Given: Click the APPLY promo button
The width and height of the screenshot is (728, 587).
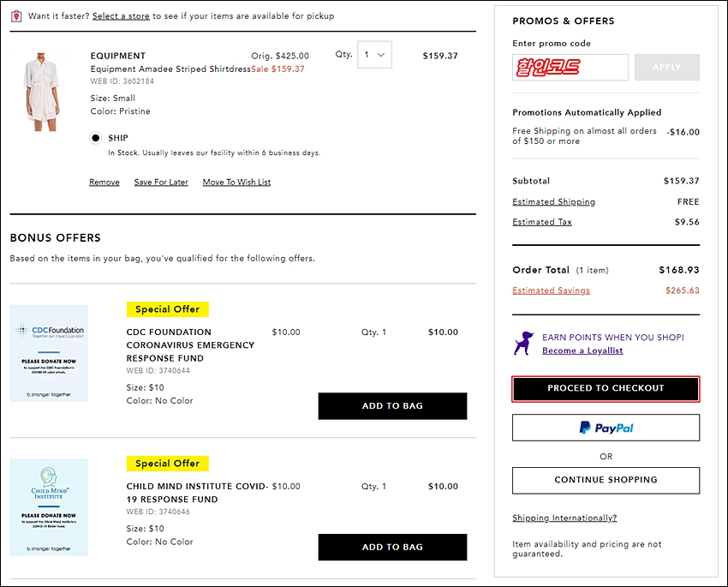Looking at the screenshot, I should pos(666,68).
